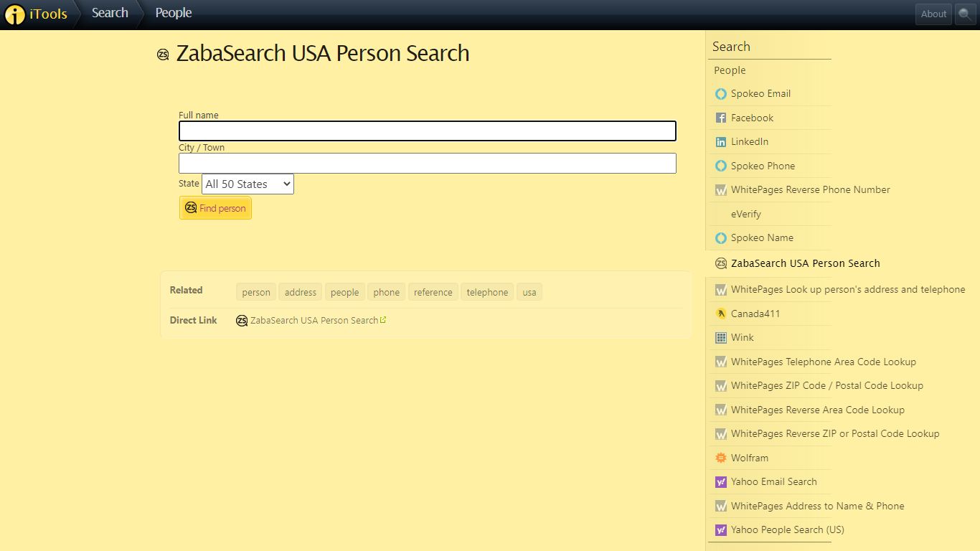Open the ZabaSearch USA Person Search direct link
This screenshot has height=551, width=980.
[x=314, y=321]
